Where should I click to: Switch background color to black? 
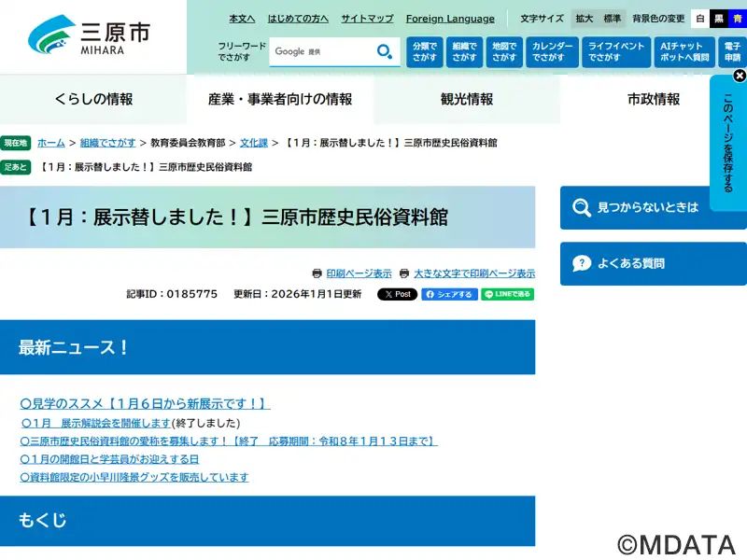tap(718, 19)
